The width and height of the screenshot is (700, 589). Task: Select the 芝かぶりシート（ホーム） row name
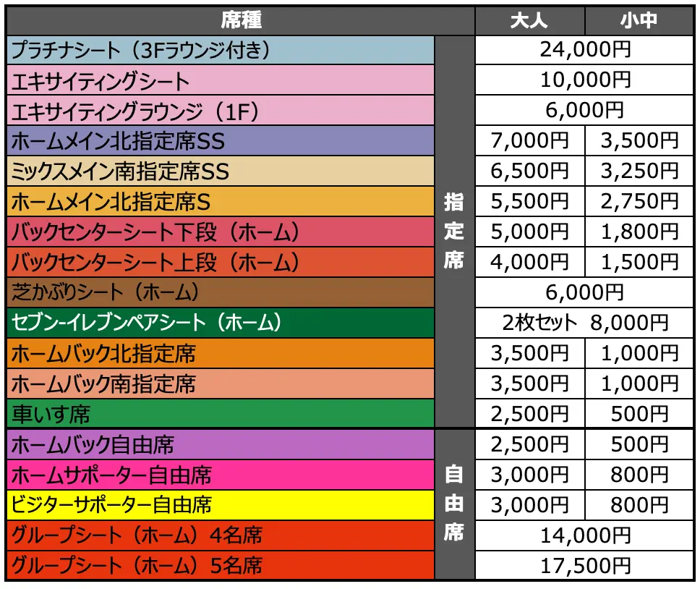tap(221, 292)
